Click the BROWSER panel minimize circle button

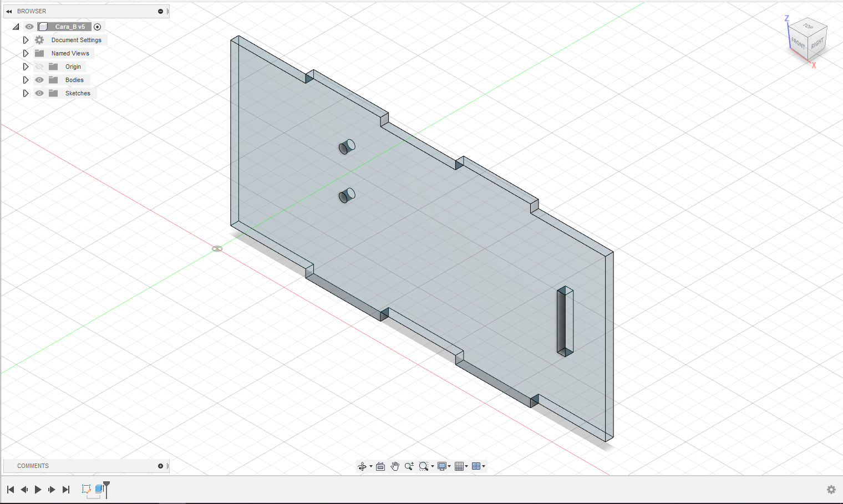tap(160, 11)
